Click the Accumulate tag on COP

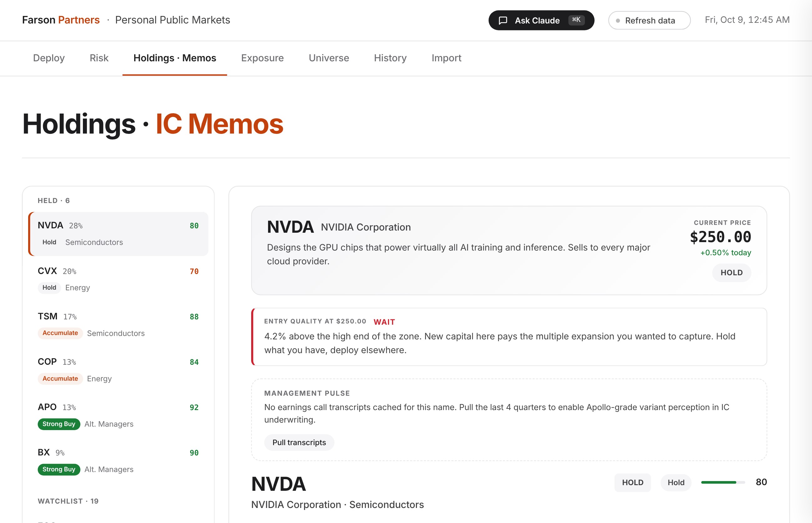point(60,379)
